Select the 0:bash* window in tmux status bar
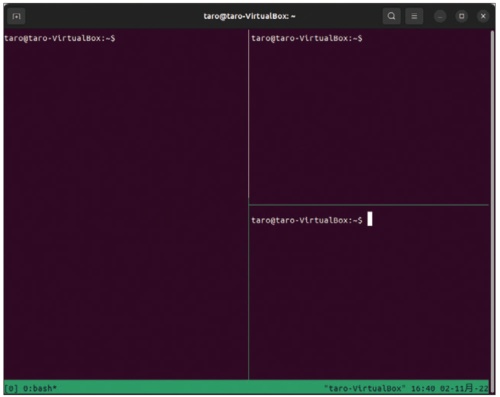 [40, 388]
